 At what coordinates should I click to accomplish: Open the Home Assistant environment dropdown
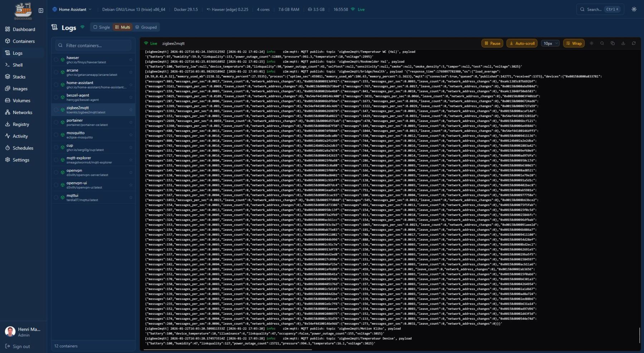click(72, 9)
